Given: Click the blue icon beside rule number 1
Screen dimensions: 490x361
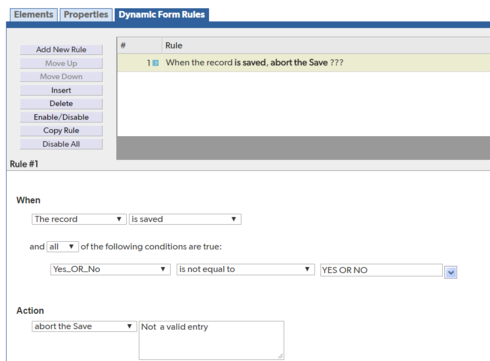Looking at the screenshot, I should coord(156,63).
